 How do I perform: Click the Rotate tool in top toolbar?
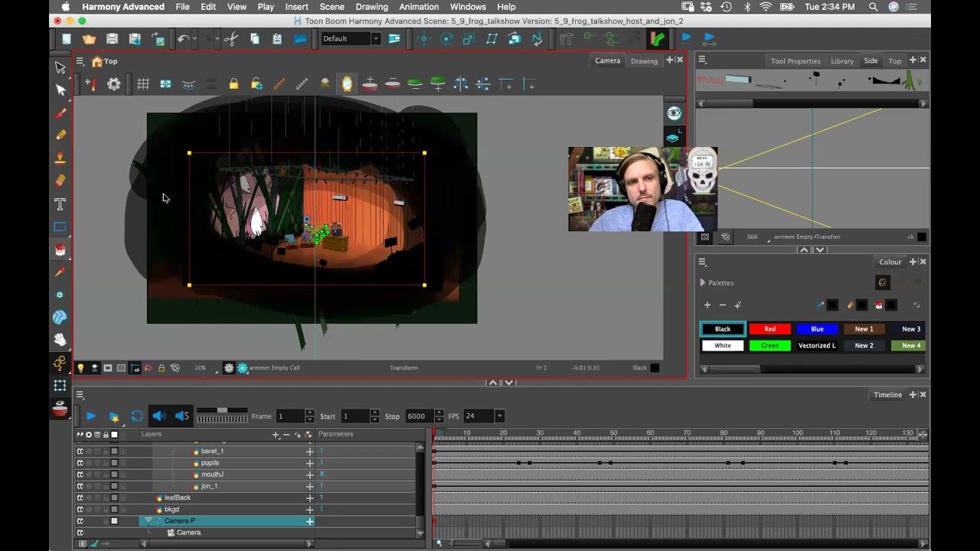[x=447, y=38]
